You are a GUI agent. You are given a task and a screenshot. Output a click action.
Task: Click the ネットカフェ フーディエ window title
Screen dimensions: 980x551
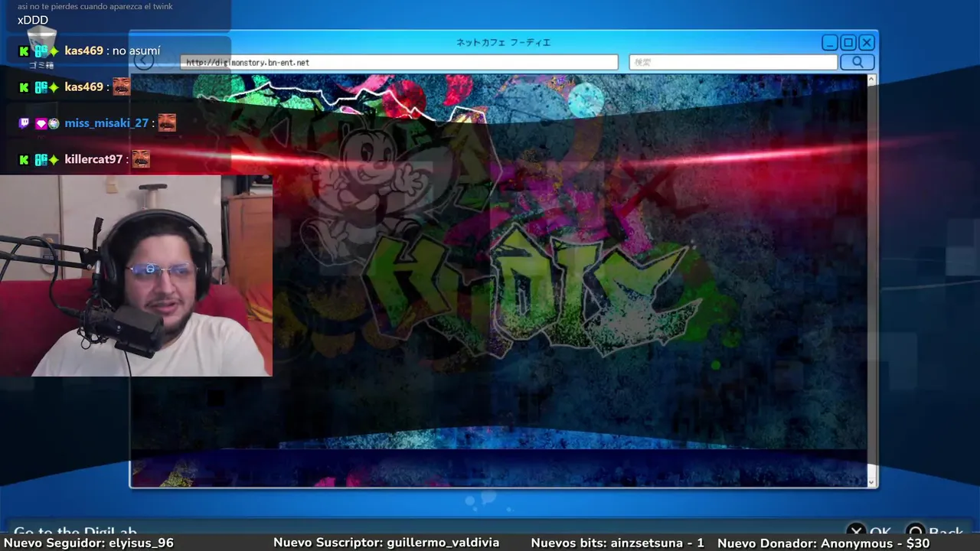click(503, 42)
